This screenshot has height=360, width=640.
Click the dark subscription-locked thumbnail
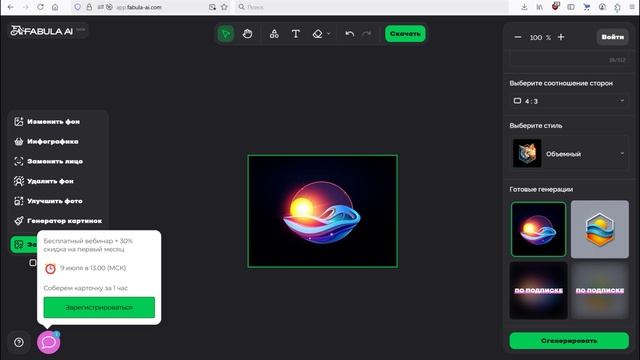pos(538,290)
